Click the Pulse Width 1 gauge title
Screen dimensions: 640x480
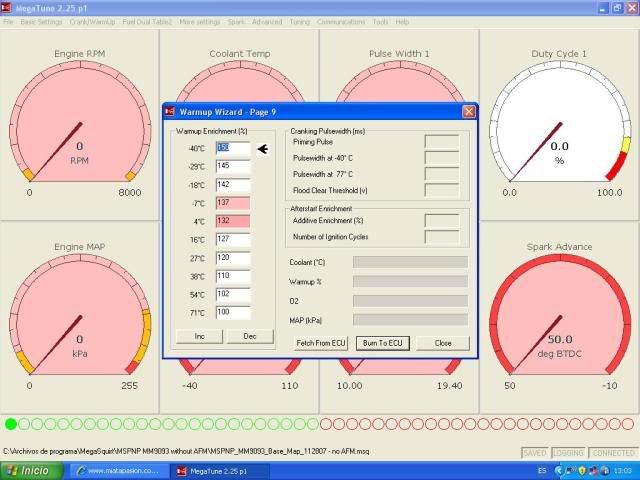pyautogui.click(x=399, y=53)
